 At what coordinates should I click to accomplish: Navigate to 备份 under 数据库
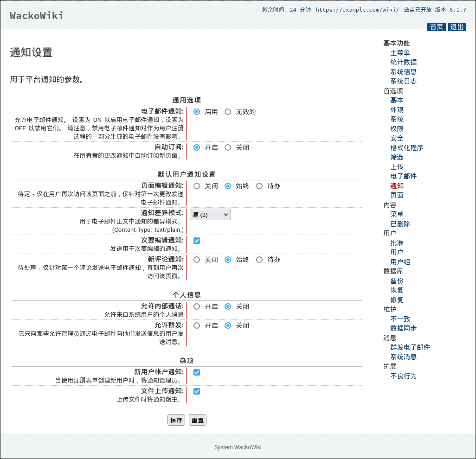397,281
